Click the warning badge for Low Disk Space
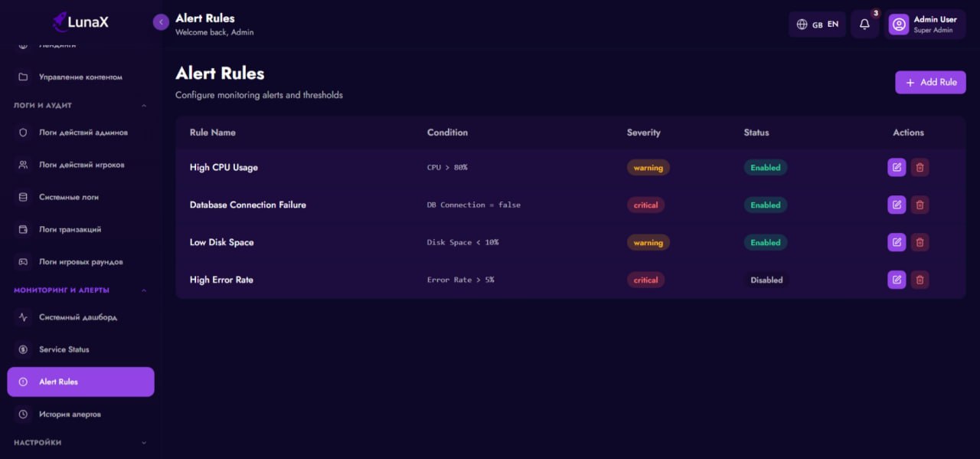Screen dimensions: 980x459 click(x=648, y=242)
